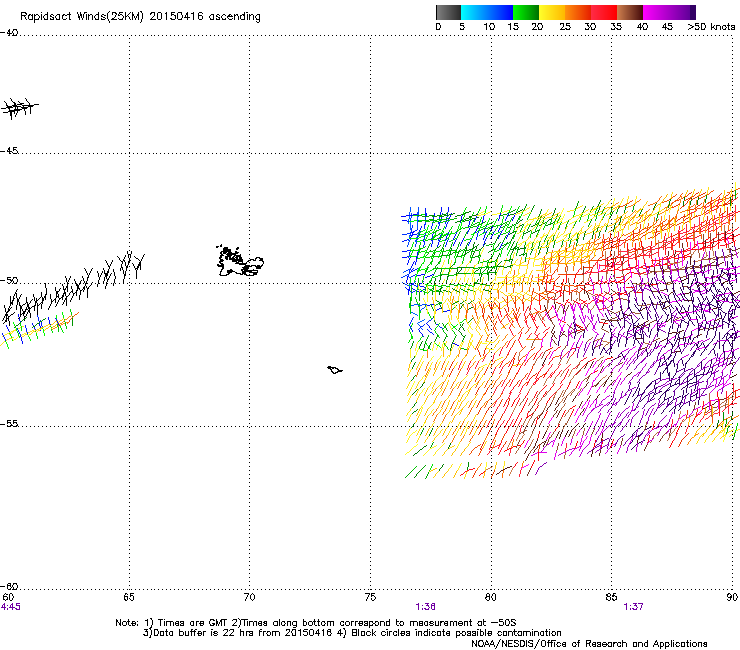Click the 1:37 swath time label
740x650 pixels.
[633, 607]
